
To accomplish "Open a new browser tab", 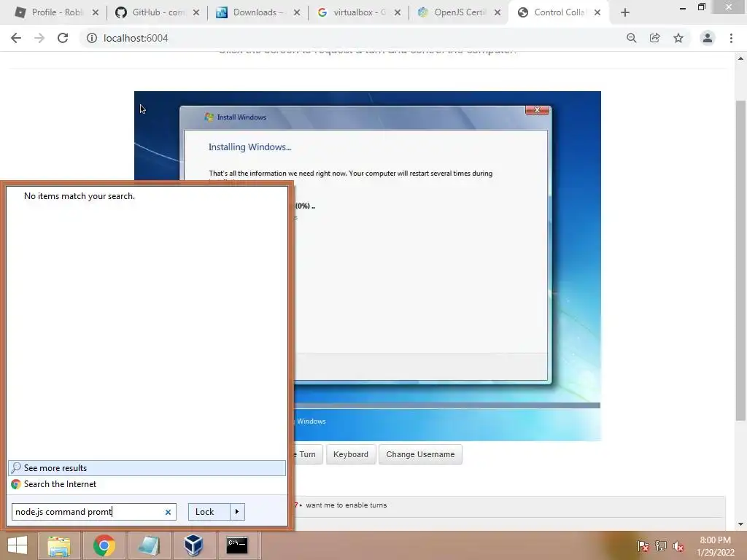I will pyautogui.click(x=625, y=12).
